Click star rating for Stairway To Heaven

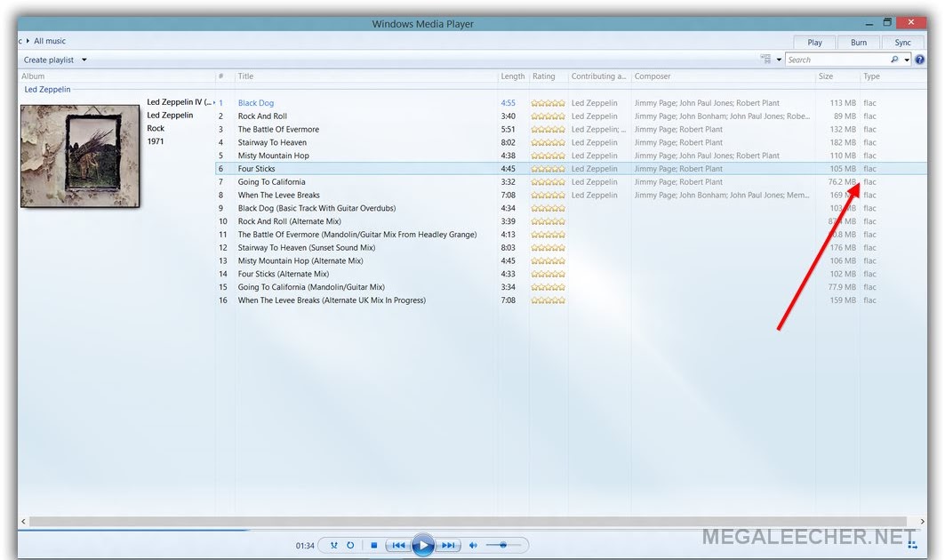tap(548, 143)
